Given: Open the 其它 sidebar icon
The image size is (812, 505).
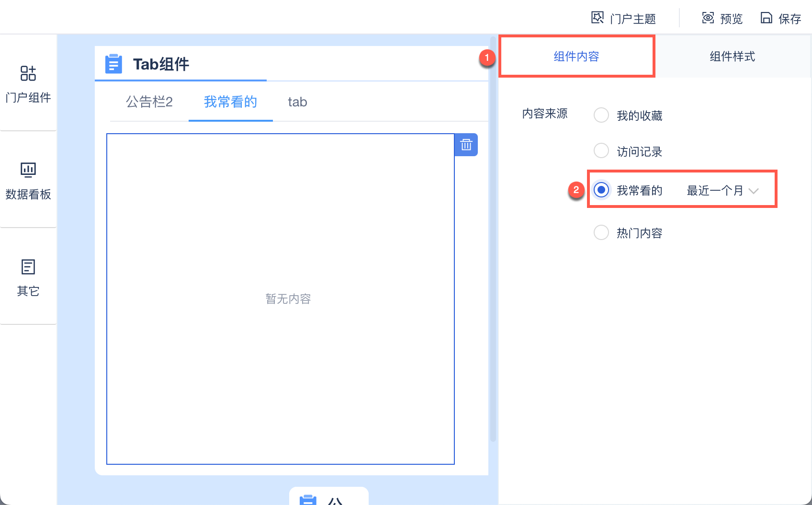Looking at the screenshot, I should (28, 266).
